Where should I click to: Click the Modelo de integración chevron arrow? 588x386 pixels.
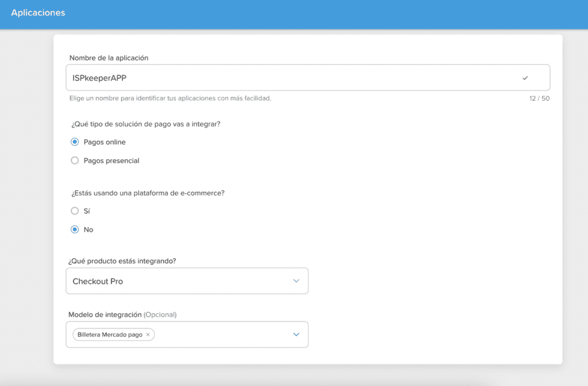pyautogui.click(x=296, y=334)
